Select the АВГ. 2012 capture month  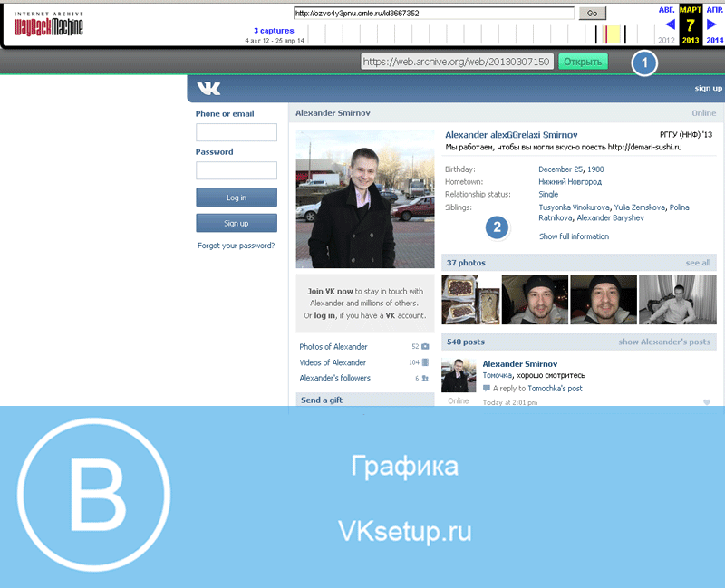click(x=666, y=25)
